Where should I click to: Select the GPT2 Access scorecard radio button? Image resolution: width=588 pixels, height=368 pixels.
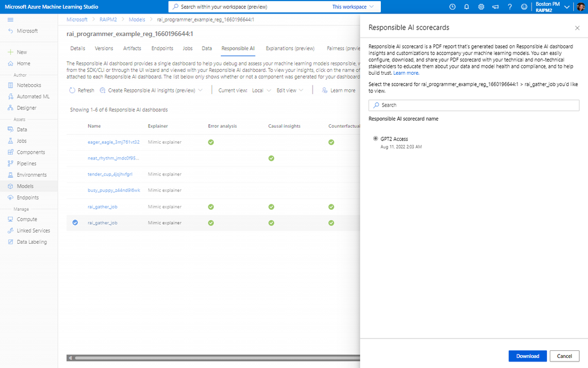376,138
